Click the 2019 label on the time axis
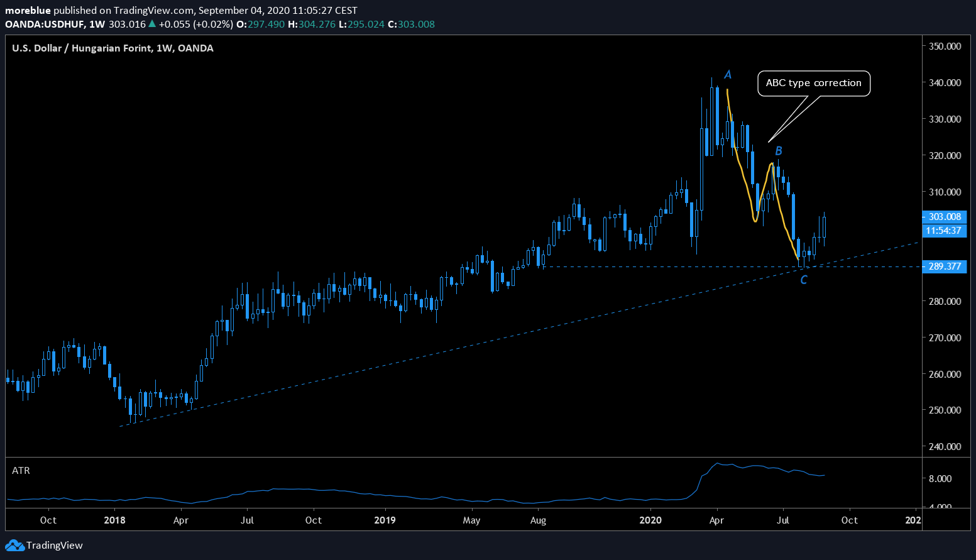Viewport: 976px width, 560px height. tap(385, 520)
